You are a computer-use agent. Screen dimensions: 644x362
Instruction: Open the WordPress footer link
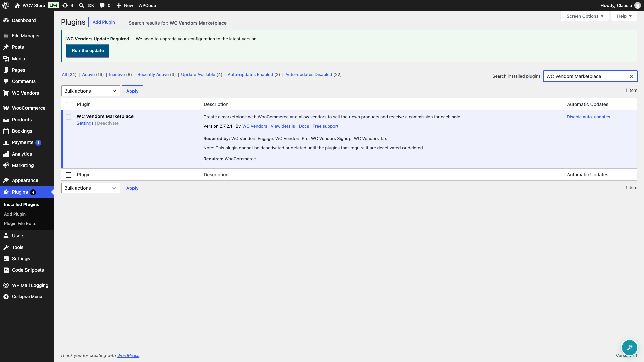(128, 355)
